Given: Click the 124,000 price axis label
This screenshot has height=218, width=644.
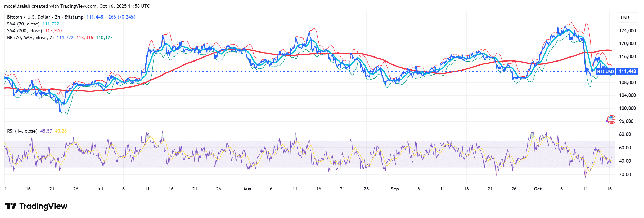Looking at the screenshot, I should (x=627, y=31).
